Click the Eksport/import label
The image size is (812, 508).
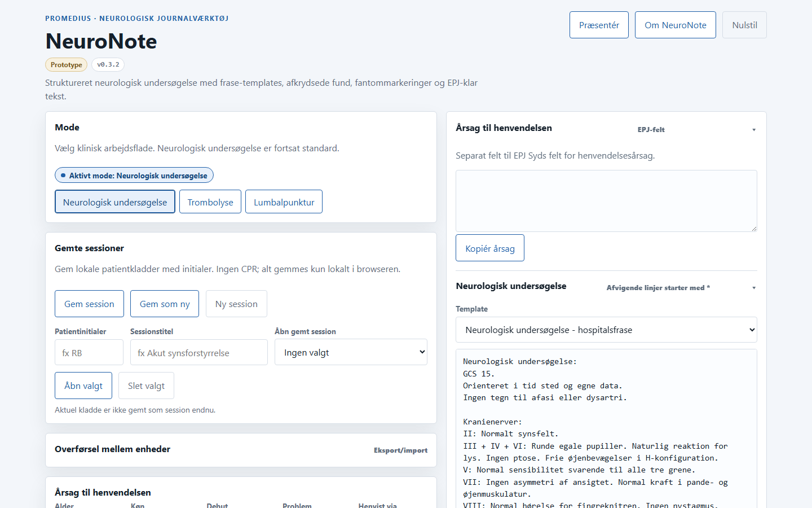[400, 450]
